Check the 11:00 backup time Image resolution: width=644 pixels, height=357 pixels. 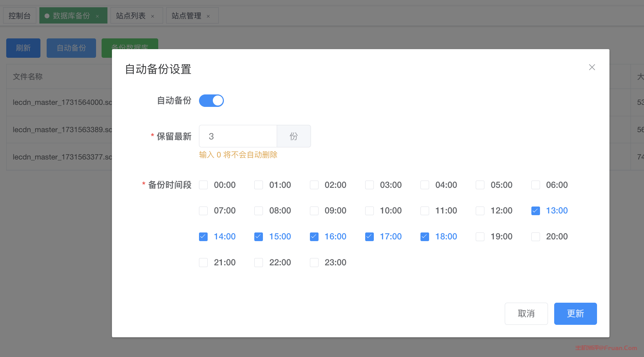(x=425, y=211)
